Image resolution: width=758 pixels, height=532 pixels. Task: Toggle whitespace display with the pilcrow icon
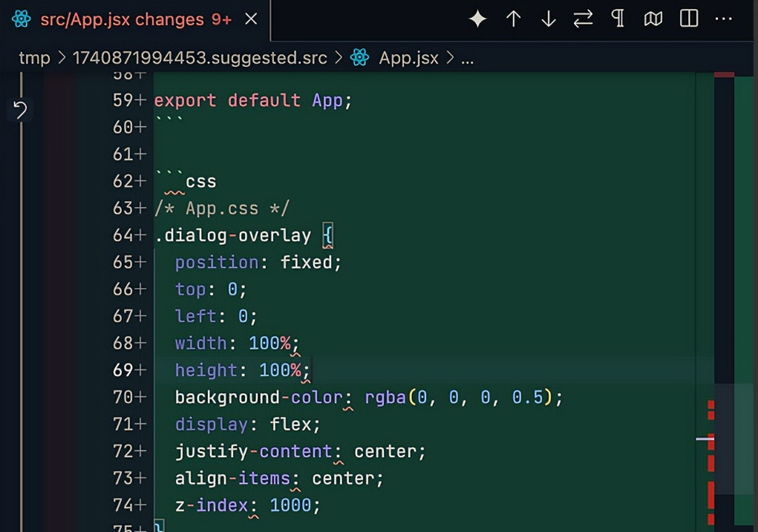618,19
